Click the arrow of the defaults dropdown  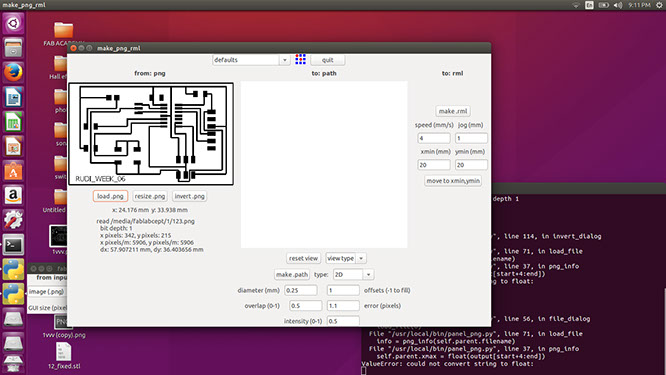tap(285, 60)
